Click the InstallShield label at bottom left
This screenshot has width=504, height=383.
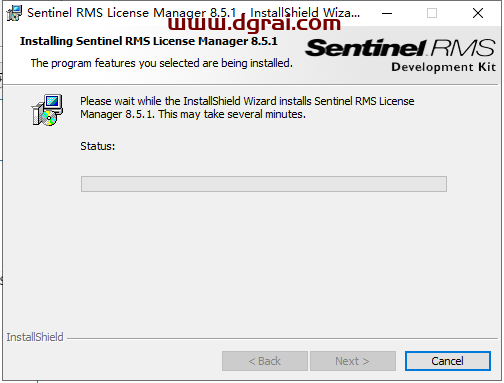pos(35,337)
